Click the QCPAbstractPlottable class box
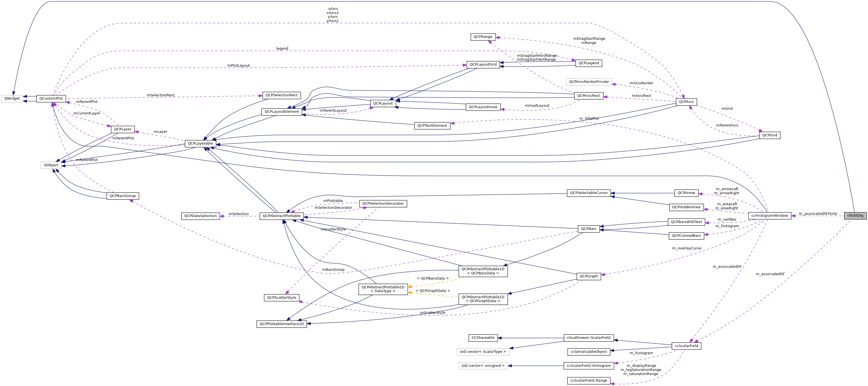The width and height of the screenshot is (868, 386). (282, 216)
